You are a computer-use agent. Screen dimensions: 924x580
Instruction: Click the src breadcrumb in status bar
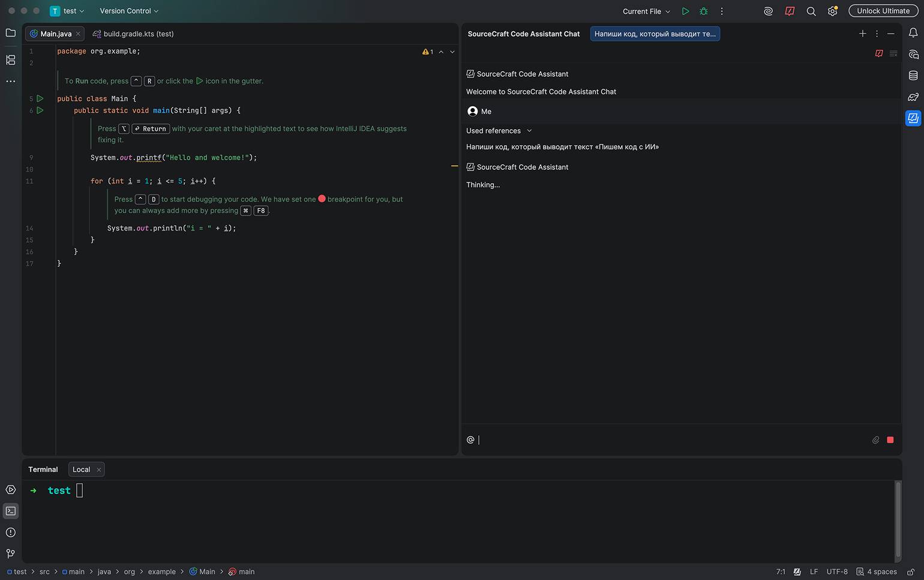click(45, 572)
